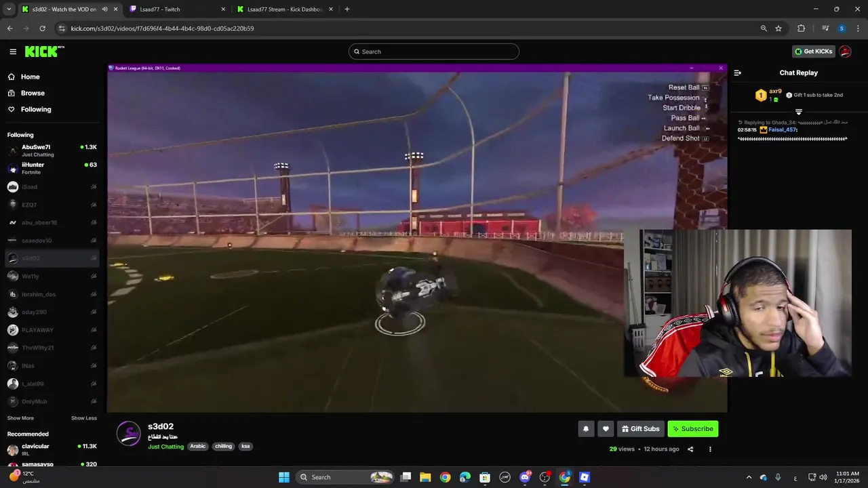This screenshot has height=488, width=868.
Task: Select EZQ7 in Following list
Action: tap(52, 204)
